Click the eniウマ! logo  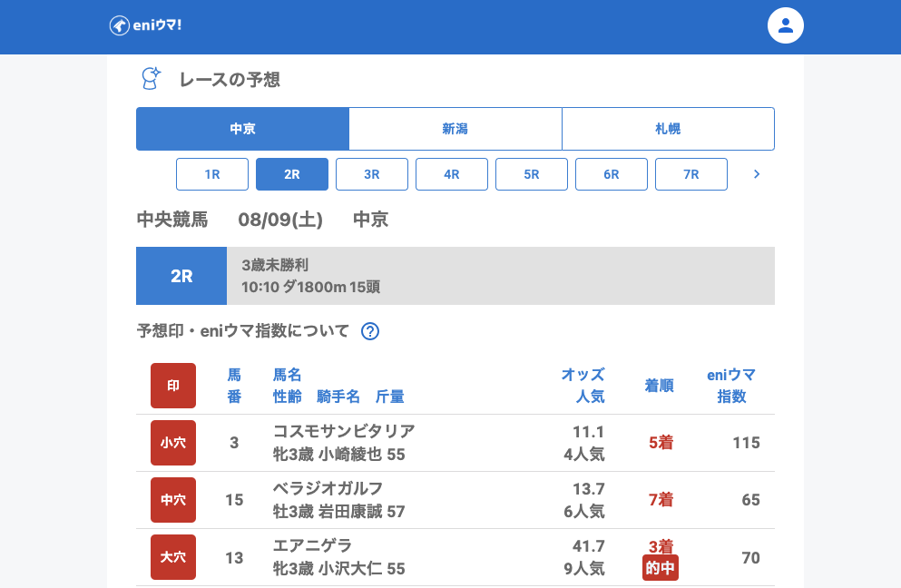coord(145,25)
